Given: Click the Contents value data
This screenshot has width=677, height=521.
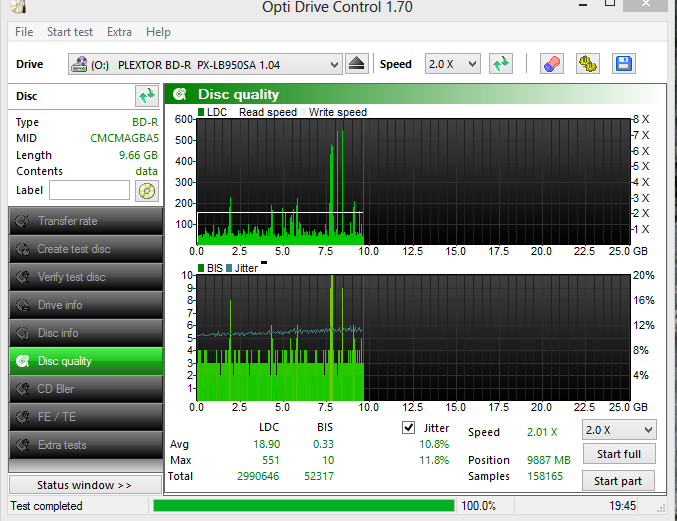Looking at the screenshot, I should click(x=146, y=171).
